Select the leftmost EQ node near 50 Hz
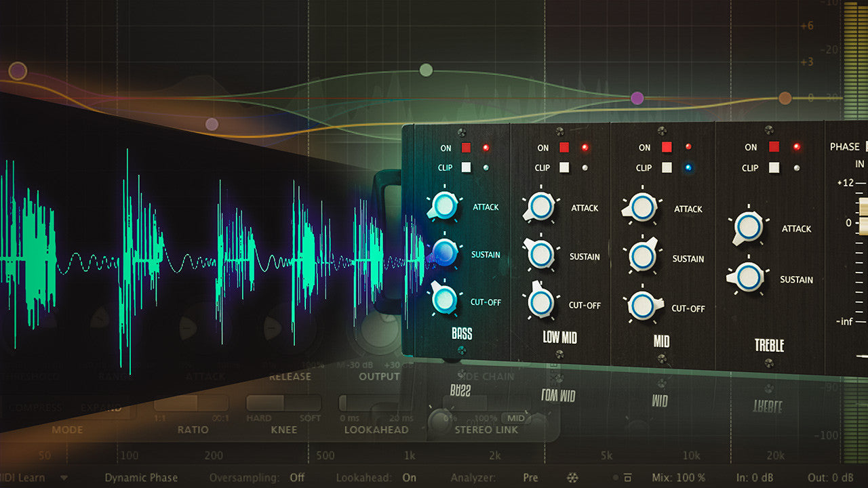The height and width of the screenshot is (488, 868). tap(18, 70)
